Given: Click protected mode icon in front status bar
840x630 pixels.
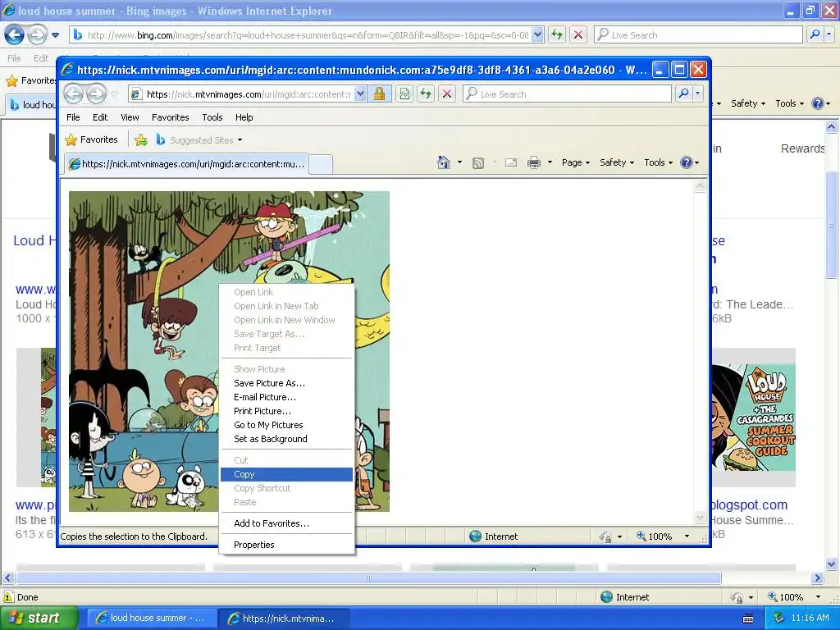Looking at the screenshot, I should (605, 536).
